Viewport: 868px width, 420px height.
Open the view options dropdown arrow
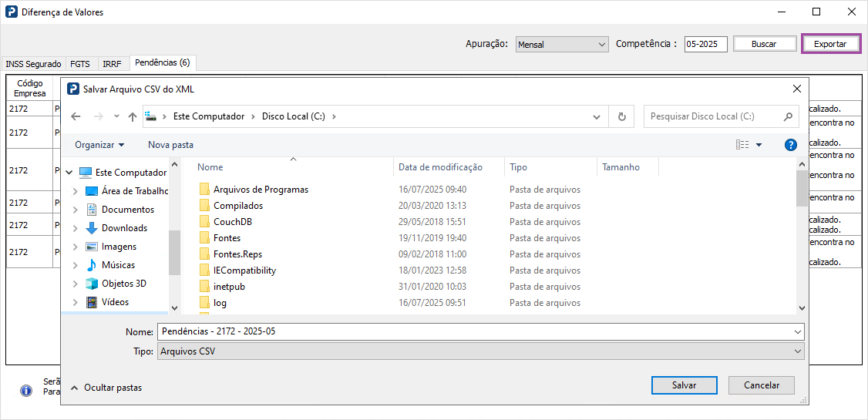pyautogui.click(x=759, y=145)
